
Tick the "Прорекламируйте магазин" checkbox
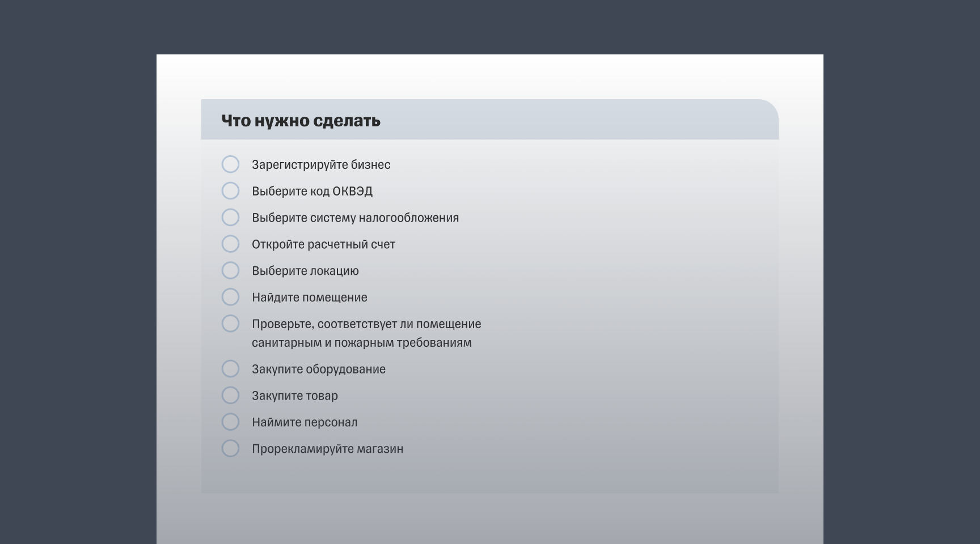pos(230,448)
